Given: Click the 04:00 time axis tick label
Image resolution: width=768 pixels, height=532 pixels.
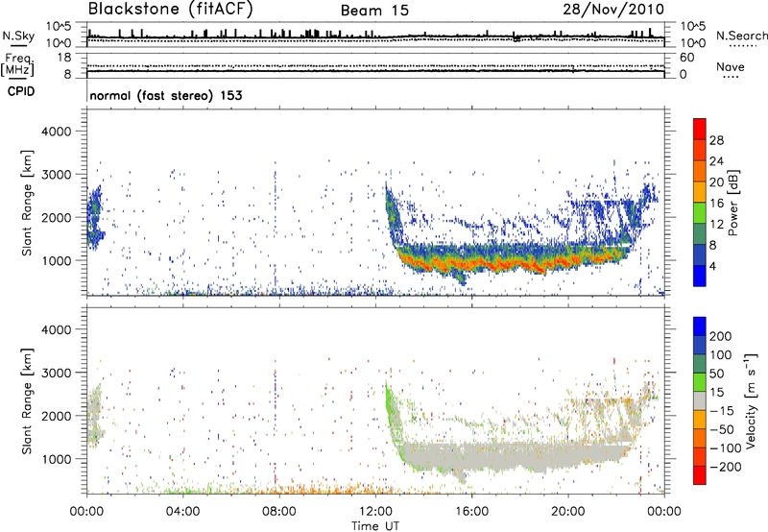Looking at the screenshot, I should click(x=182, y=512).
